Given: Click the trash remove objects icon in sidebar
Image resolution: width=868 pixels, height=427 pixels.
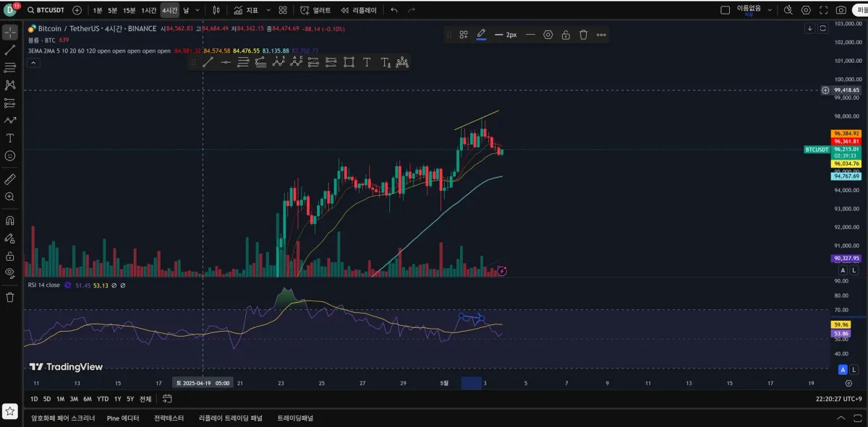Looking at the screenshot, I should [x=10, y=297].
